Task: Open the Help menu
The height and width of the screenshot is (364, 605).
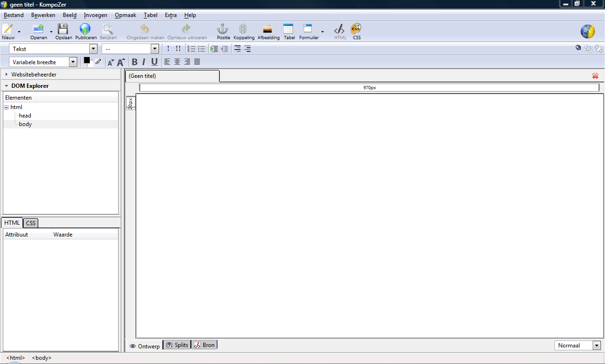Action: (190, 15)
